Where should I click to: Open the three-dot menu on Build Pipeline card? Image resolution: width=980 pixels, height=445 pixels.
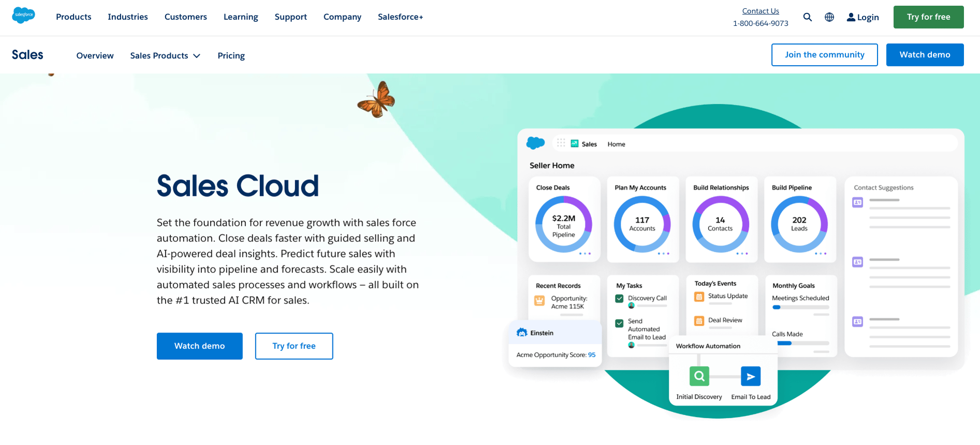point(821,253)
